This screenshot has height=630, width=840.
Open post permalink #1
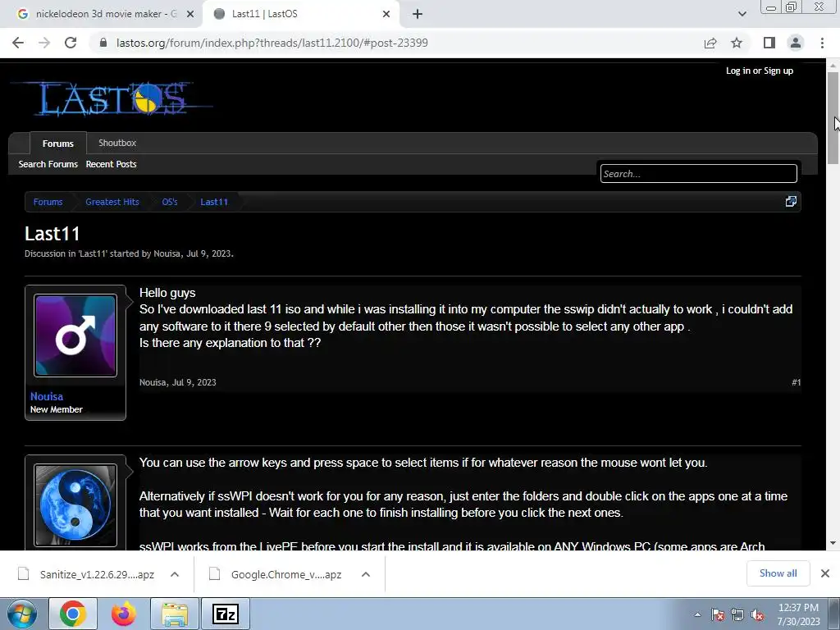click(796, 382)
